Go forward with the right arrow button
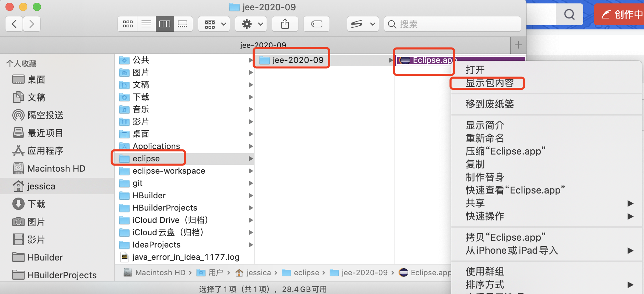 (32, 24)
